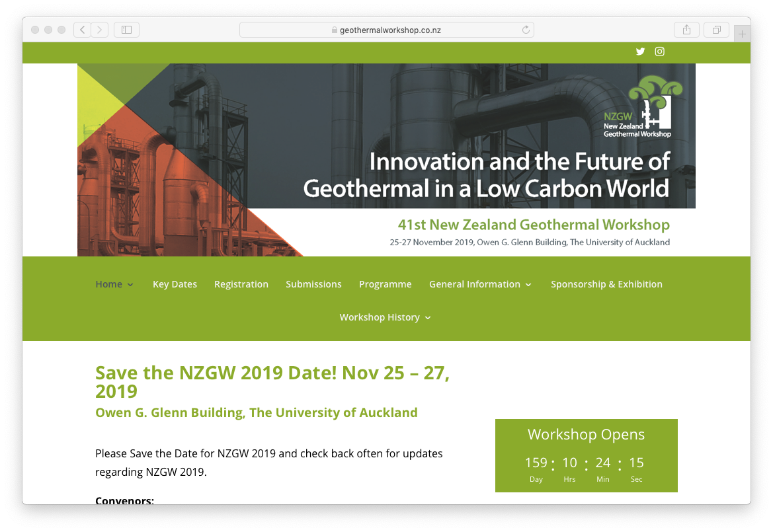The width and height of the screenshot is (773, 532).
Task: Click the 'Please Save the Date' paragraph
Action: point(268,463)
